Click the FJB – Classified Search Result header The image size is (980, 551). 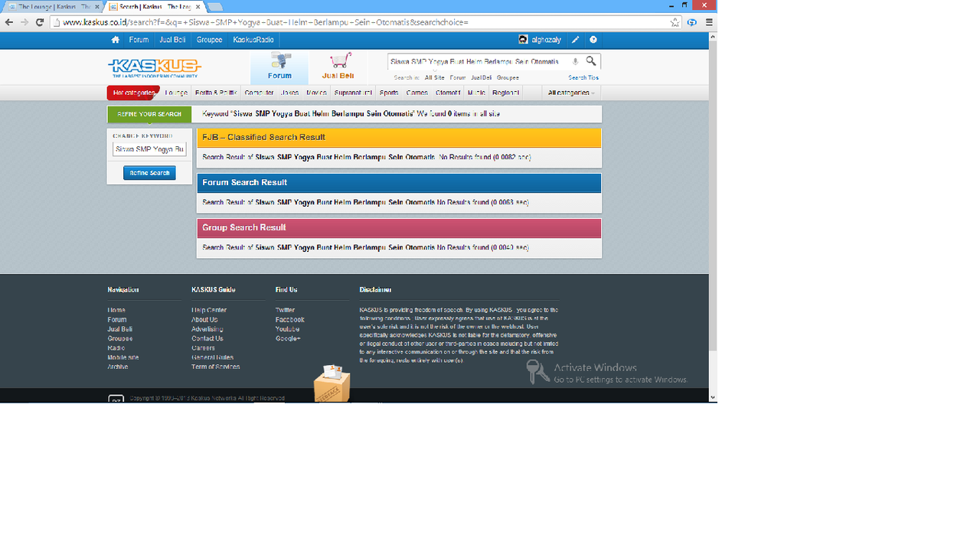pyautogui.click(x=399, y=138)
